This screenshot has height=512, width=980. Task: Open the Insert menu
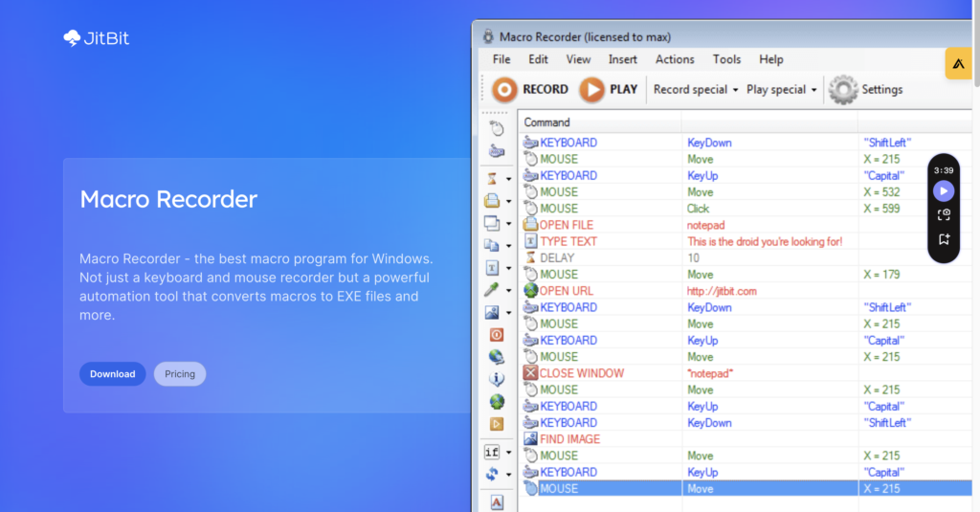pyautogui.click(x=622, y=59)
